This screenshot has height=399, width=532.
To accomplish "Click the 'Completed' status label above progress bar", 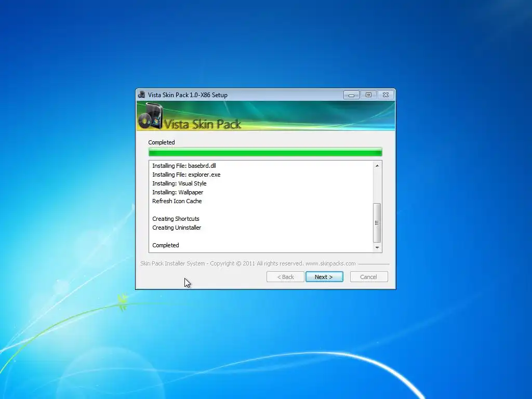I will [x=162, y=142].
